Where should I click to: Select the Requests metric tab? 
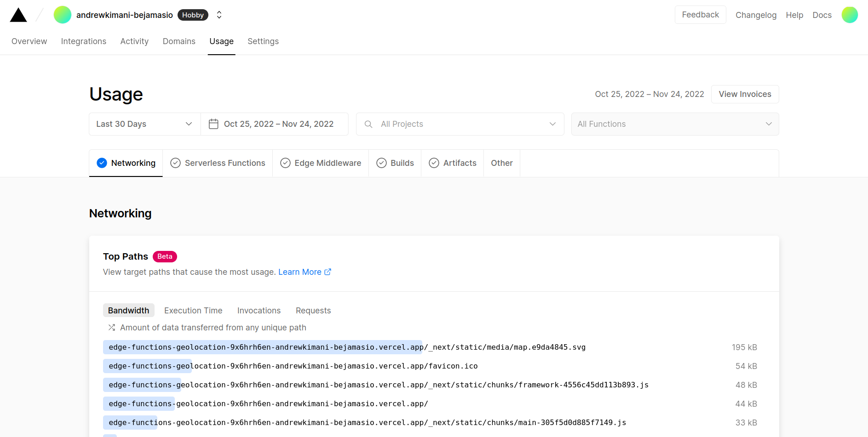click(313, 311)
